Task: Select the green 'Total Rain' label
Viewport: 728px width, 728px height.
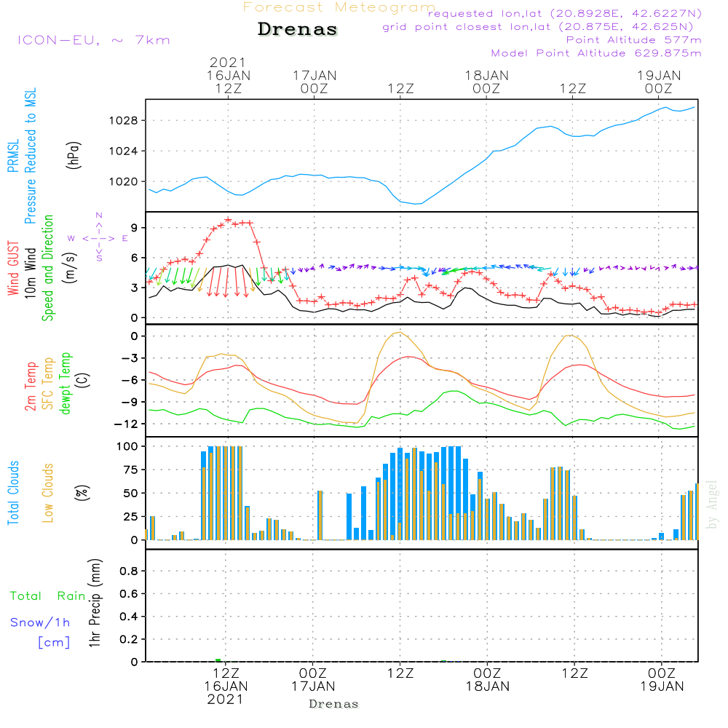Action: click(x=48, y=596)
